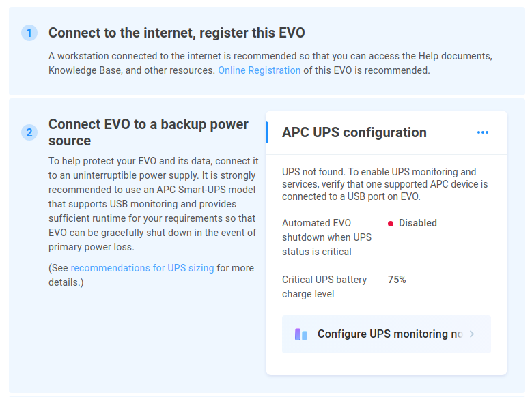Click the Disabled status label
Screen dimensions: 532x397
[x=418, y=223]
